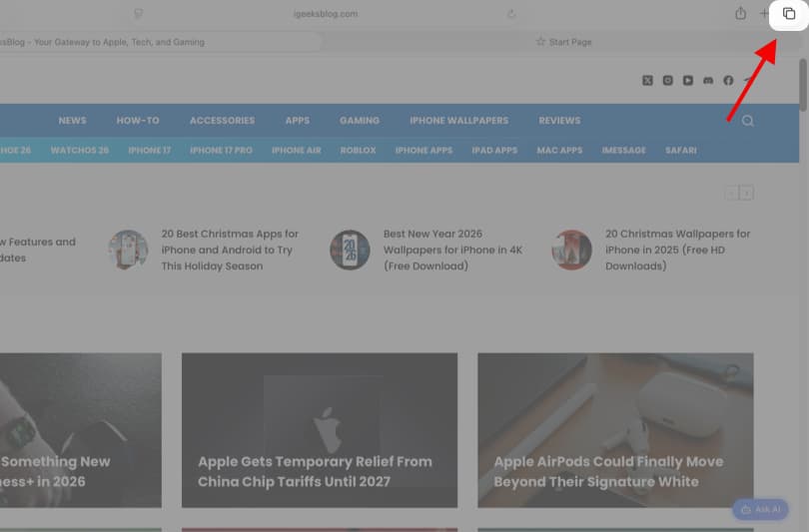The width and height of the screenshot is (809, 532).
Task: Open the ACCESSORIES menu item
Action: pyautogui.click(x=223, y=121)
